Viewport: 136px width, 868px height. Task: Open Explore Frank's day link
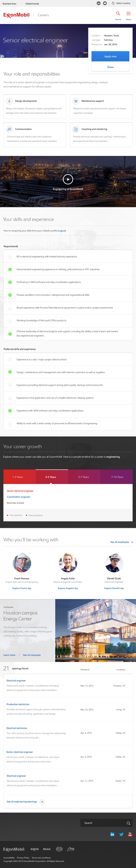coord(22,588)
